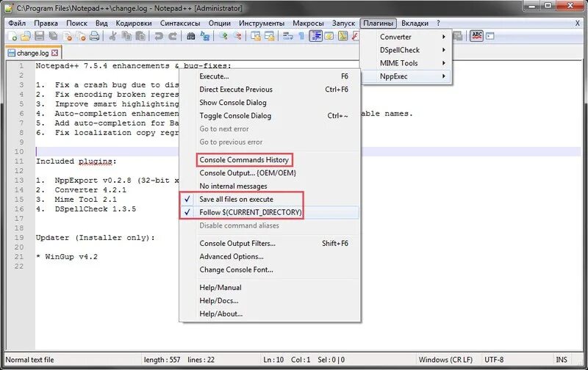Image resolution: width=588 pixels, height=370 pixels.
Task: Toggle Console Commands History option
Action: click(269, 160)
